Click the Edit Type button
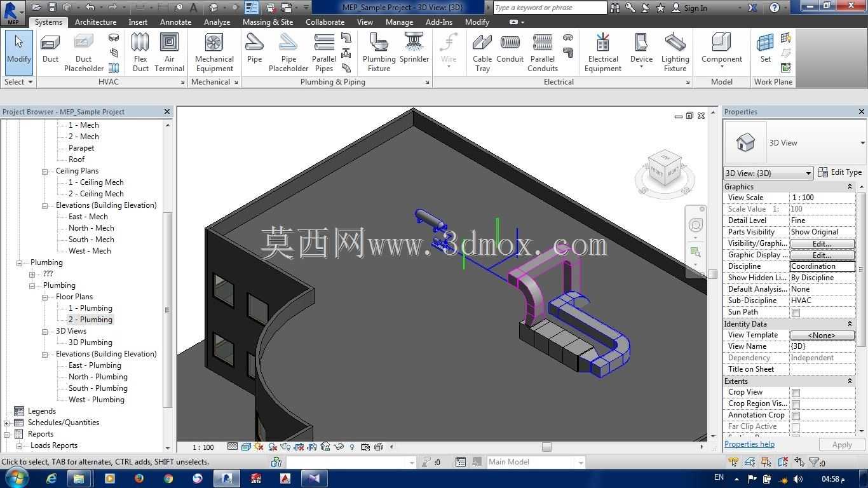Viewport: 868px width, 488px height. click(x=839, y=172)
